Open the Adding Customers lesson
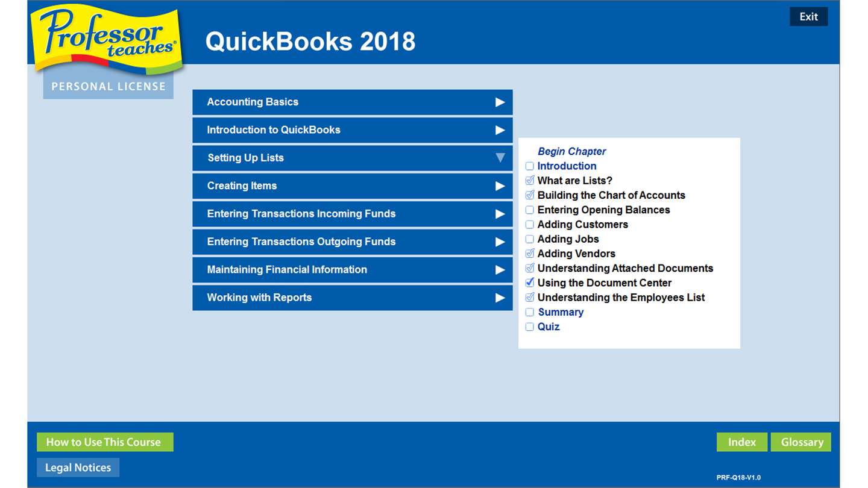 (583, 225)
